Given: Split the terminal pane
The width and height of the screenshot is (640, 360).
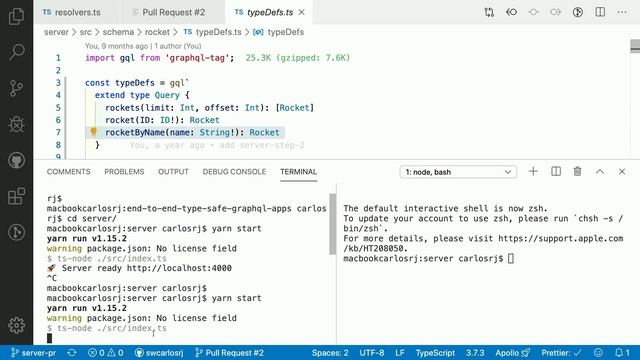Looking at the screenshot, I should click(556, 171).
